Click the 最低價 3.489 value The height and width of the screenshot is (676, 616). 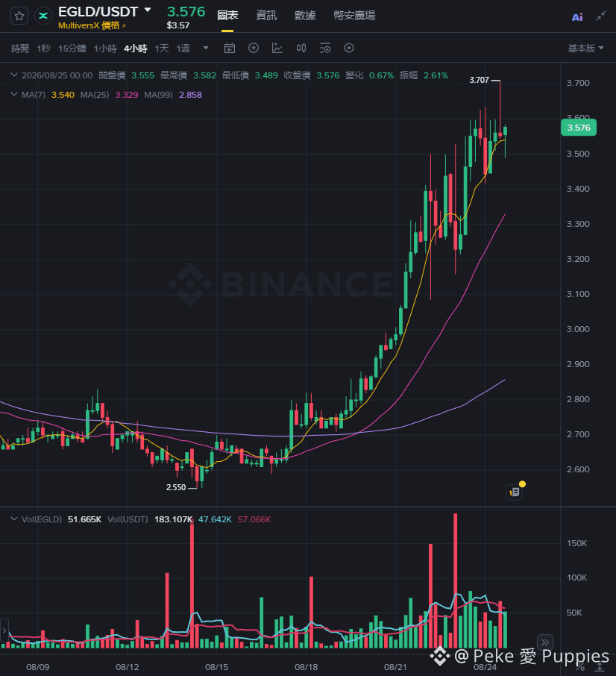click(x=266, y=75)
